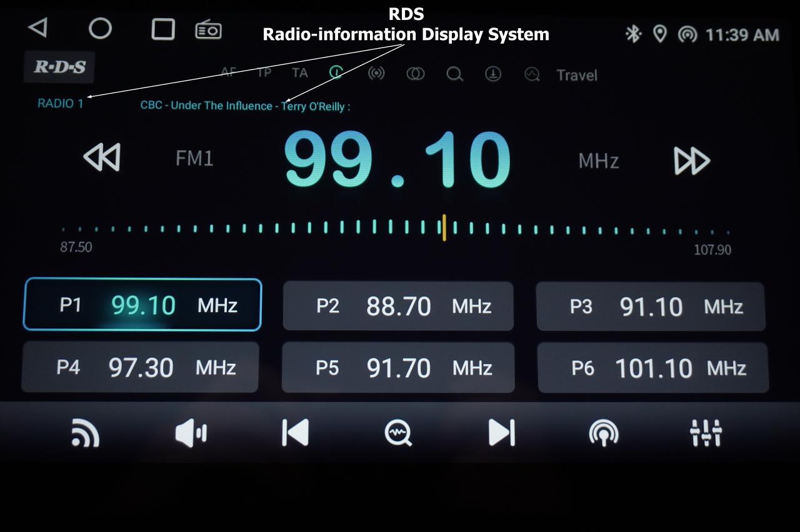Tap the large 99.10 frequency display
Image resolution: width=800 pixels, height=532 pixels.
pos(397,159)
